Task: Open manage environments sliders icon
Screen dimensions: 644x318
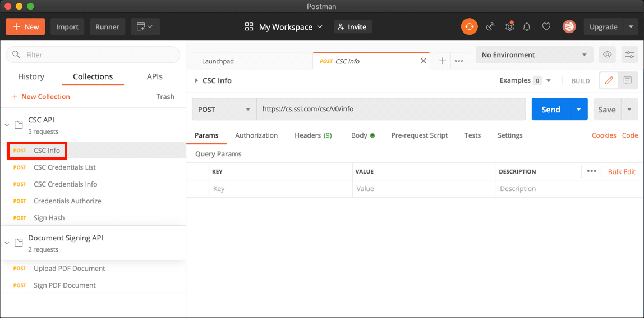Action: [x=629, y=55]
